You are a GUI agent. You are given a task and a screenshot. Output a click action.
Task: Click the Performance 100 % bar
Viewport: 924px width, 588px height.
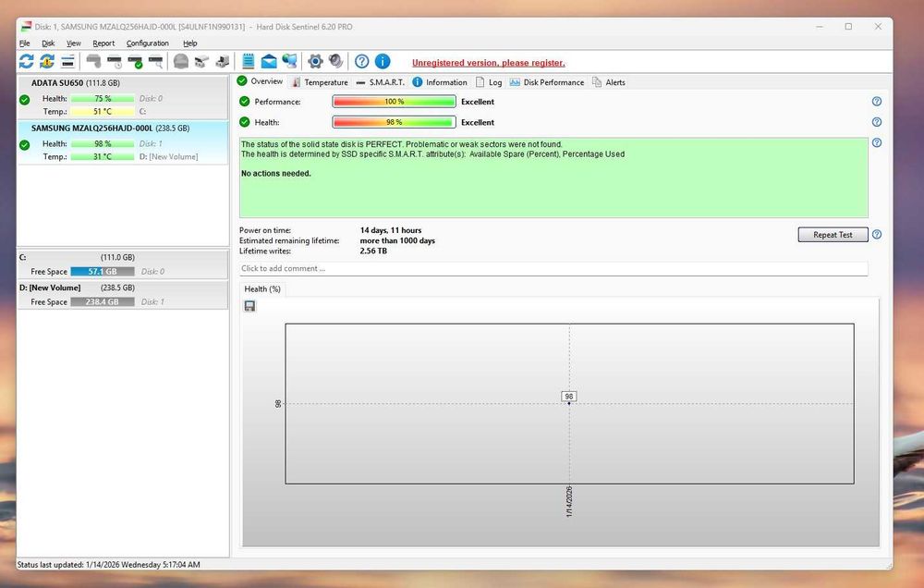click(x=394, y=102)
